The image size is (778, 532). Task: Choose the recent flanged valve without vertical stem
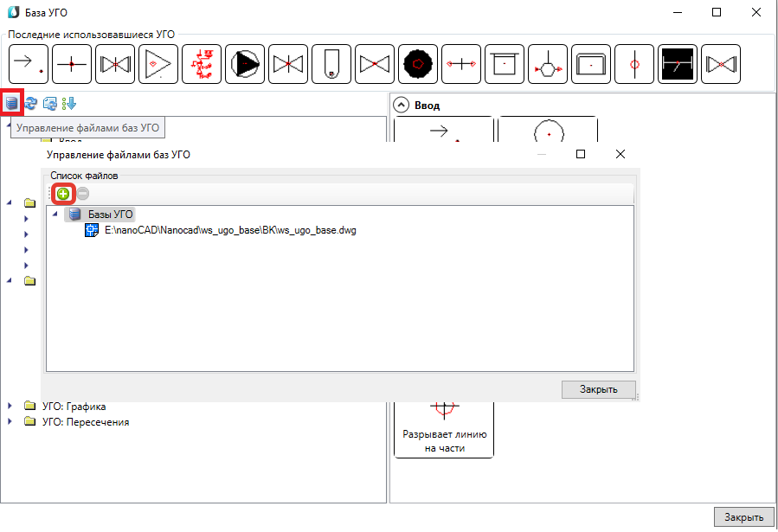click(x=721, y=64)
